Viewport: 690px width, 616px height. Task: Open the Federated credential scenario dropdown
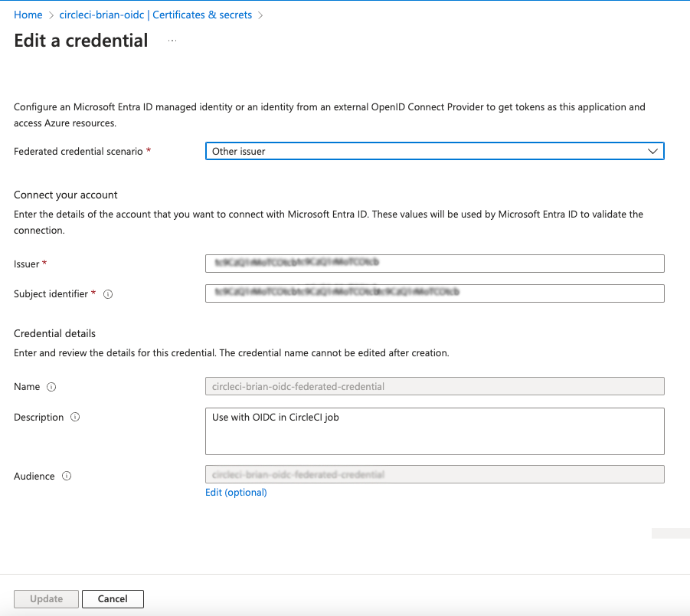click(434, 151)
